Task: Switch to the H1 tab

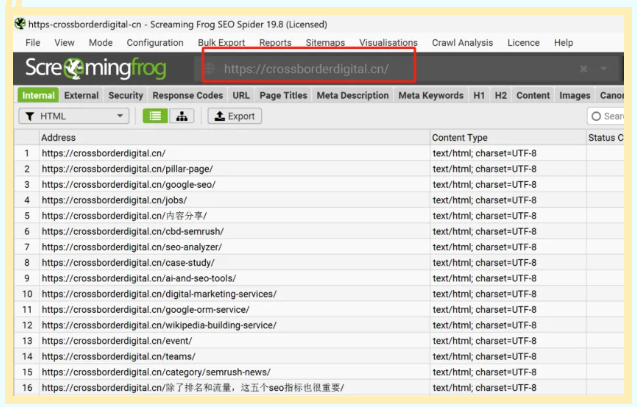Action: tap(479, 95)
